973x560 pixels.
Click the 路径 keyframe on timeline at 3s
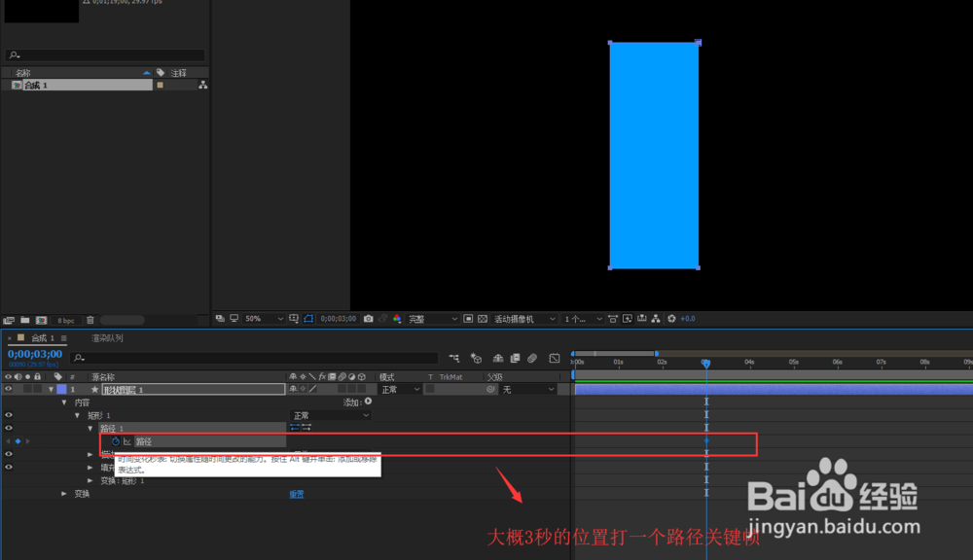pos(706,441)
